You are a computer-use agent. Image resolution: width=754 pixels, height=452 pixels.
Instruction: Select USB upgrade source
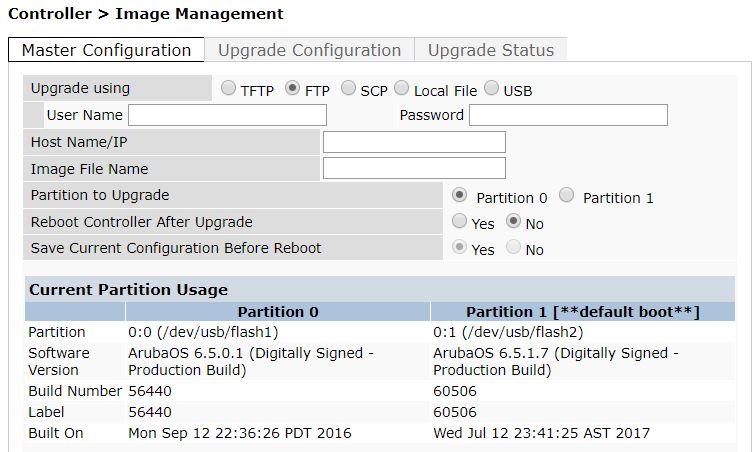(492, 89)
